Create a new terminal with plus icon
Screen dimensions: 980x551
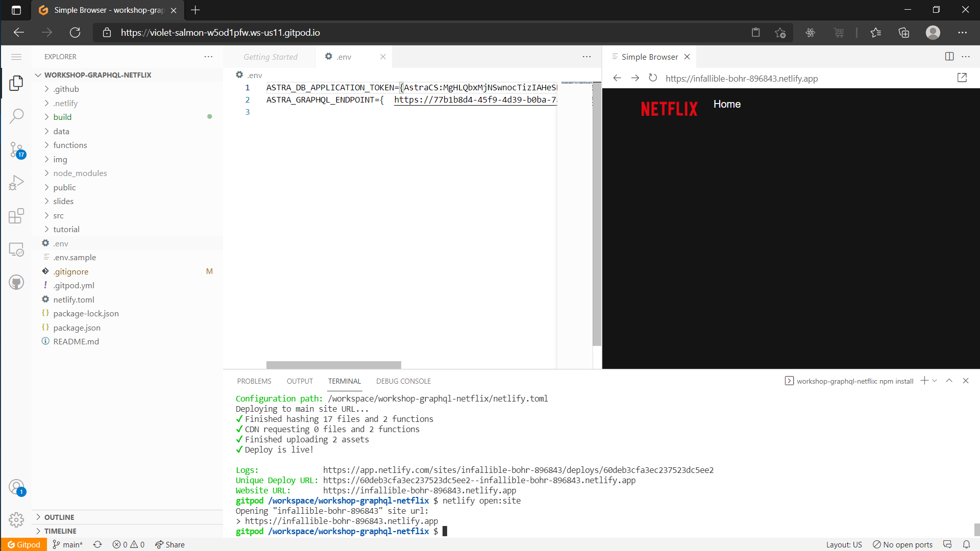point(924,381)
